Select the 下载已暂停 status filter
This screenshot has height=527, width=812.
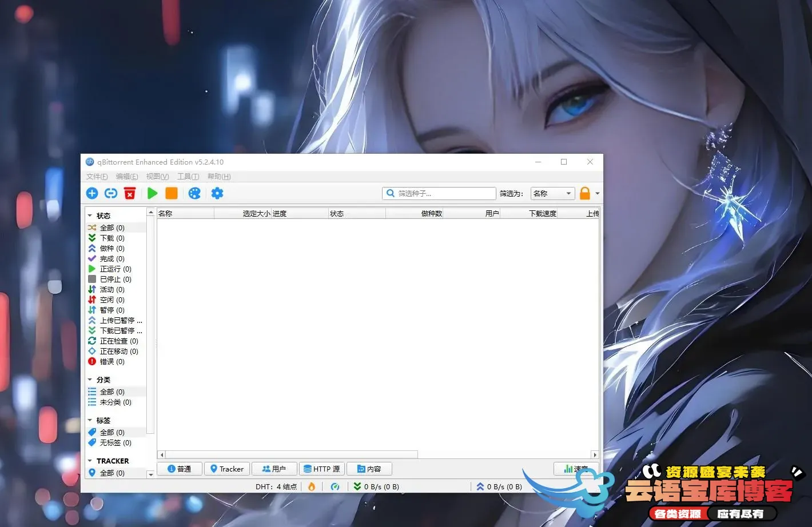116,330
